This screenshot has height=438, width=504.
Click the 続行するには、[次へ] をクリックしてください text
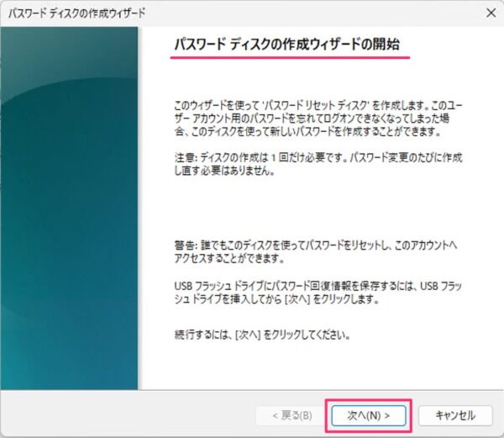point(262,335)
